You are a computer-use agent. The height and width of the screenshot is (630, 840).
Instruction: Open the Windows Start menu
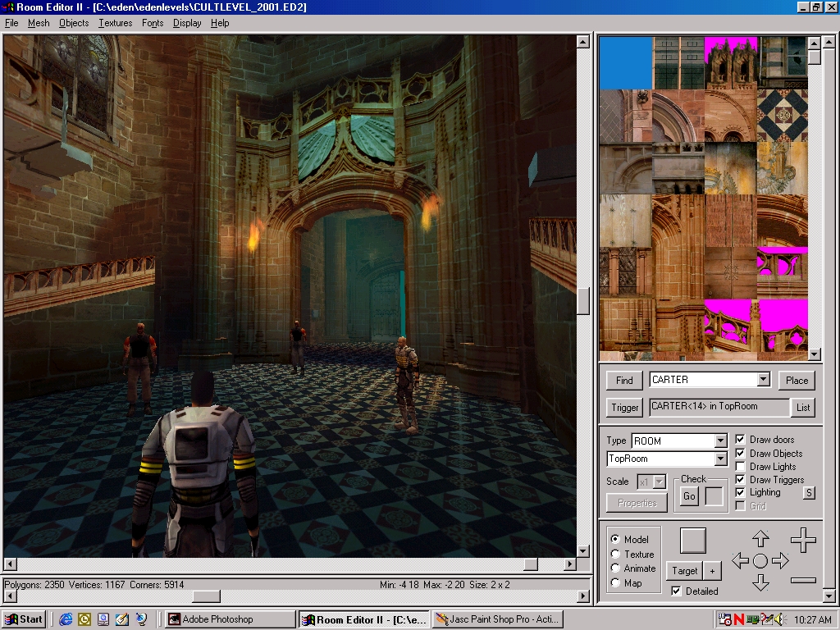pos(24,619)
